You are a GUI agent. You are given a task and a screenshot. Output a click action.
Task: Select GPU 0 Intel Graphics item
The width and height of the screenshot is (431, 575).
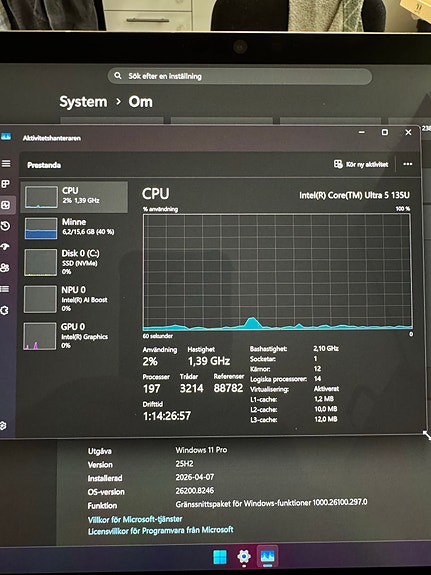tap(74, 336)
